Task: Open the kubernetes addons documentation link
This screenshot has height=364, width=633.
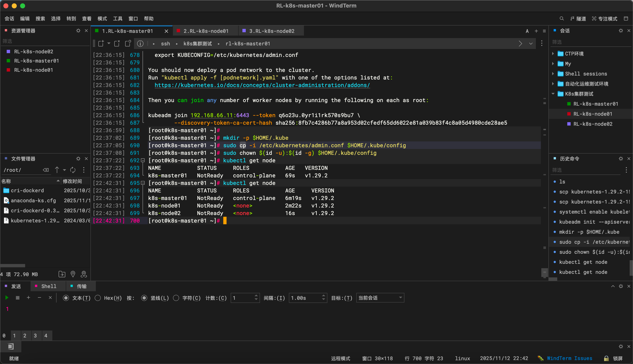Action: tap(262, 85)
